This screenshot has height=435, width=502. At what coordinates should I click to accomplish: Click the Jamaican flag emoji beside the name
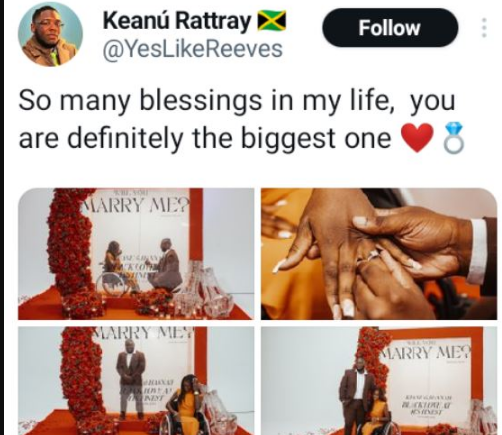tap(272, 21)
